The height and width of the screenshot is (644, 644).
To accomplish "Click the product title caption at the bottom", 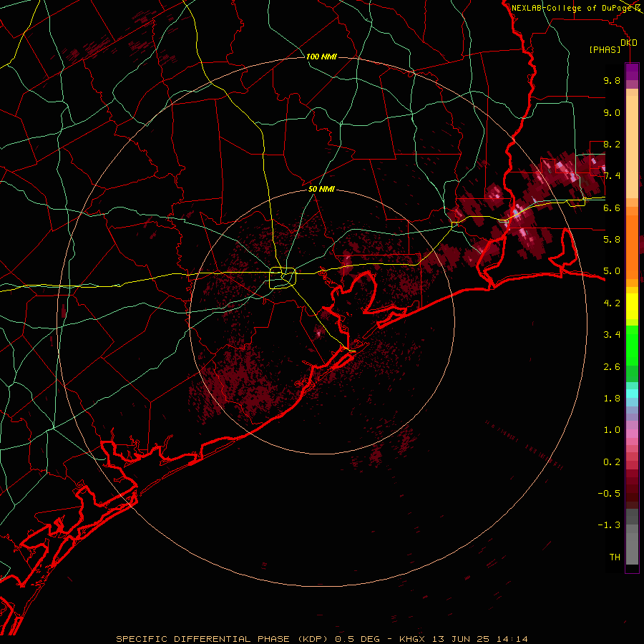I will tap(322, 639).
